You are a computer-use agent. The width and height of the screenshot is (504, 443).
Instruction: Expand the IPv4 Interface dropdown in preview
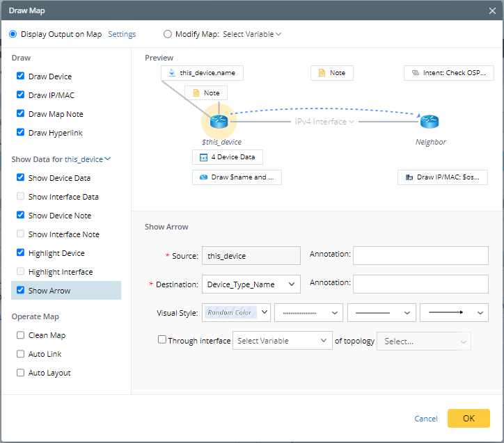324,122
